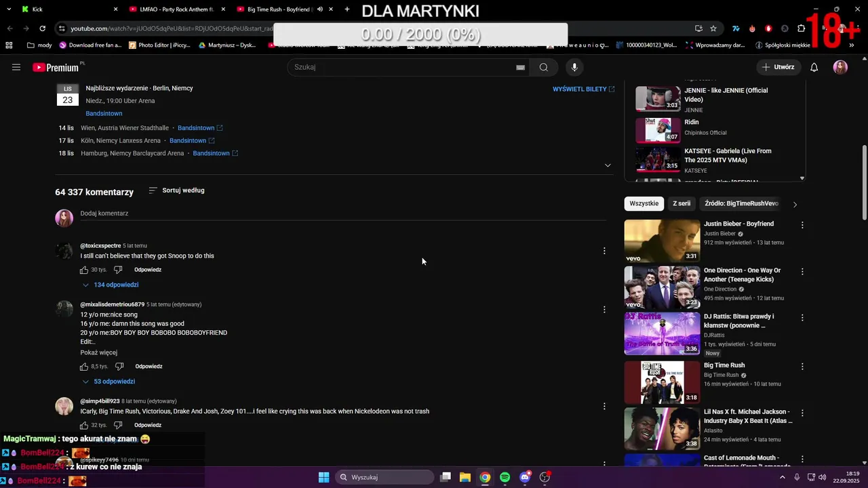Open more options for One Direction video
This screenshot has height=488, width=868.
(802, 272)
